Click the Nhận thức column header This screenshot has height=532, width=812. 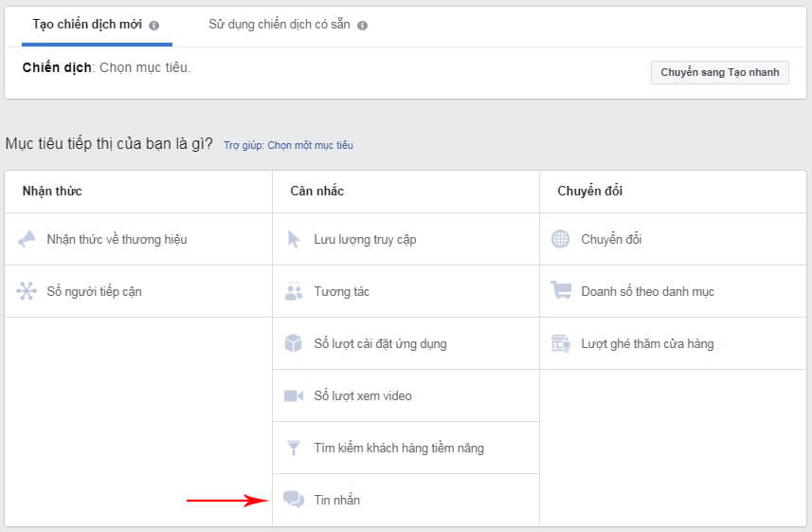pyautogui.click(x=52, y=191)
